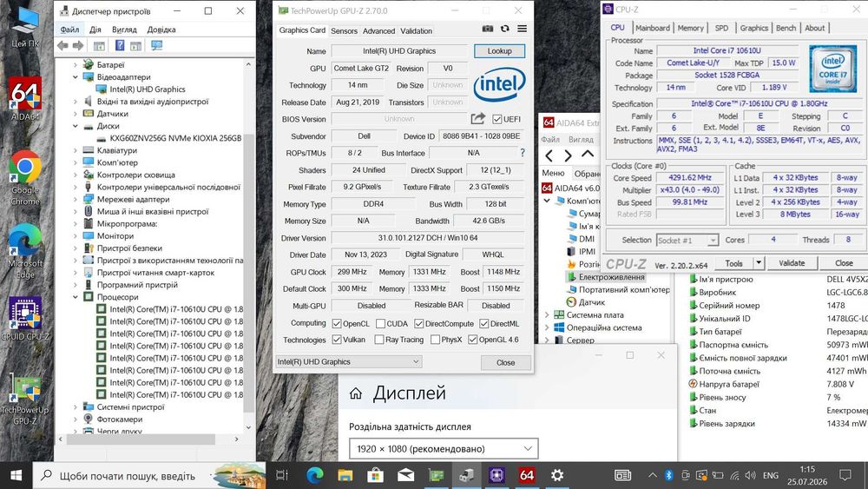868x489 pixels.
Task: Take GPU-Z screenshot with camera icon
Action: (x=488, y=29)
